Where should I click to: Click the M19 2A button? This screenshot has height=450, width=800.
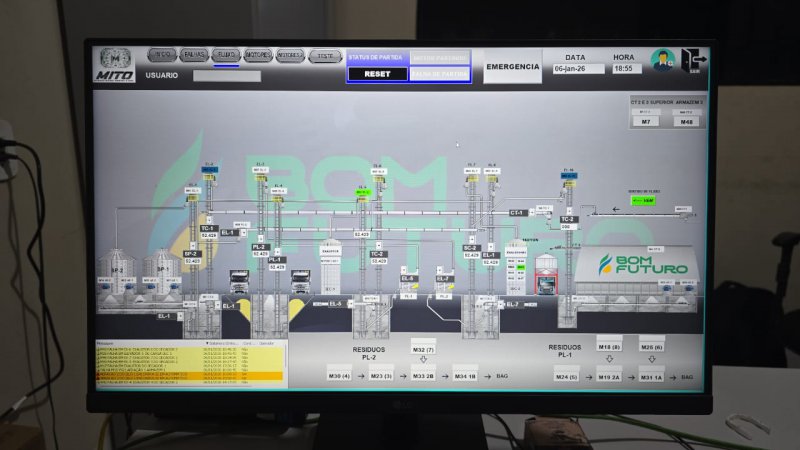(x=609, y=375)
